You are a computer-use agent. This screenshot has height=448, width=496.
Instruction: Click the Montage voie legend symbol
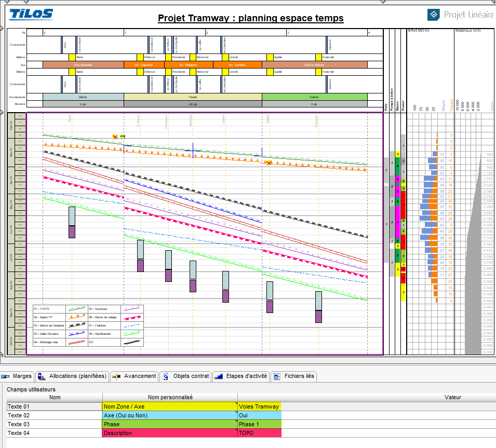[x=77, y=342]
